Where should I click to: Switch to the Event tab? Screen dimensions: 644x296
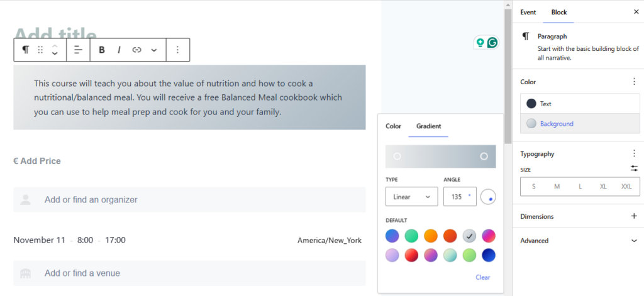[528, 12]
